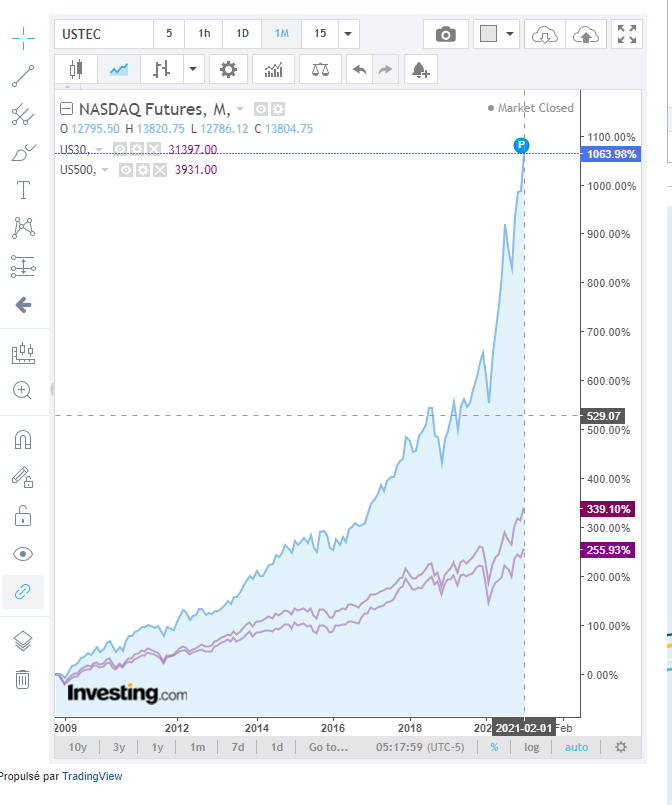Click the square color swatch in top toolbar
This screenshot has width=672, height=805.
[x=488, y=34]
